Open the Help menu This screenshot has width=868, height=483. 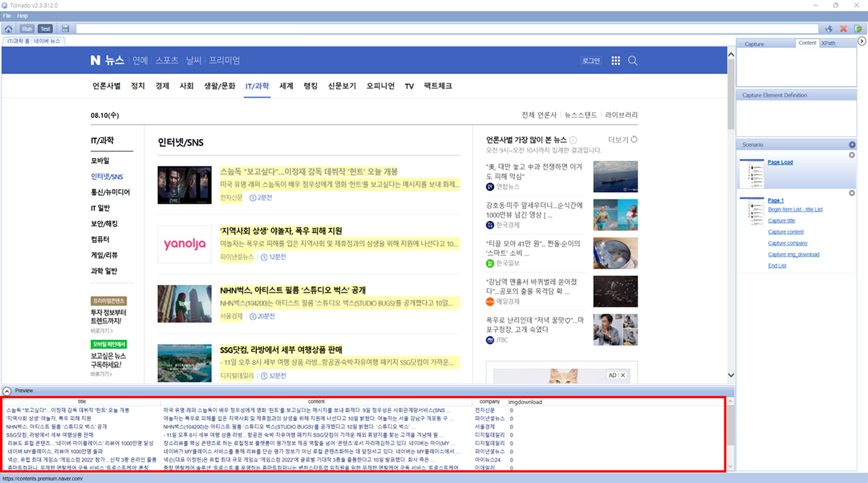pyautogui.click(x=22, y=15)
